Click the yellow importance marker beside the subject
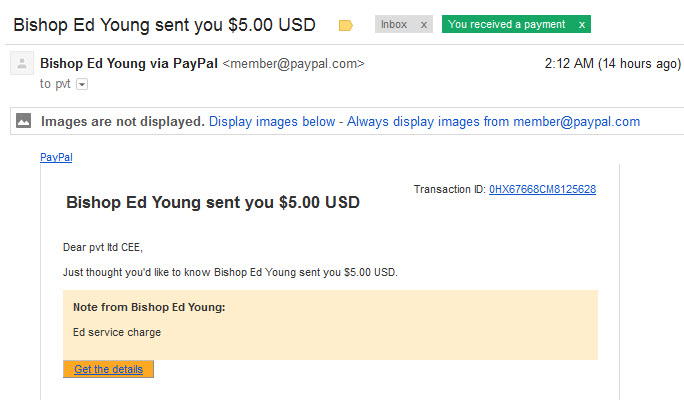This screenshot has height=400, width=684. tap(345, 25)
